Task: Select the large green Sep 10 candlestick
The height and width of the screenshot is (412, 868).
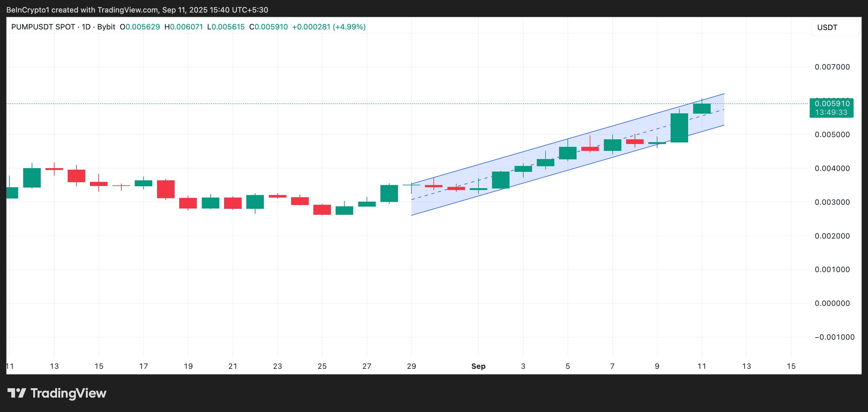Action: coord(679,128)
